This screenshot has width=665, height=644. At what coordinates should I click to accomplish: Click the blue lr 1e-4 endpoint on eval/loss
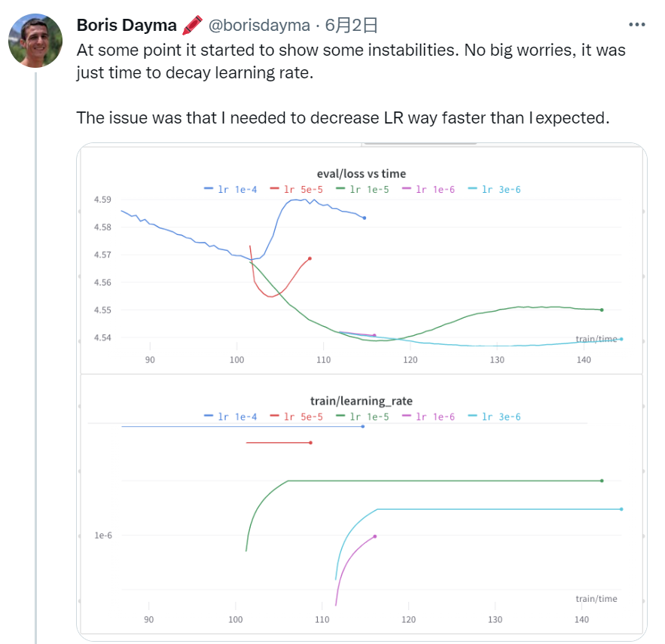coord(365,218)
